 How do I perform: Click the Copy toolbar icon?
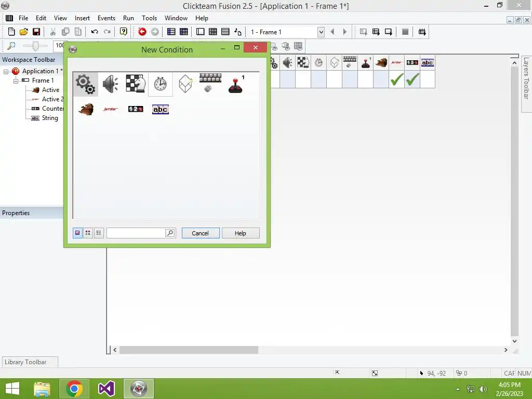click(65, 32)
